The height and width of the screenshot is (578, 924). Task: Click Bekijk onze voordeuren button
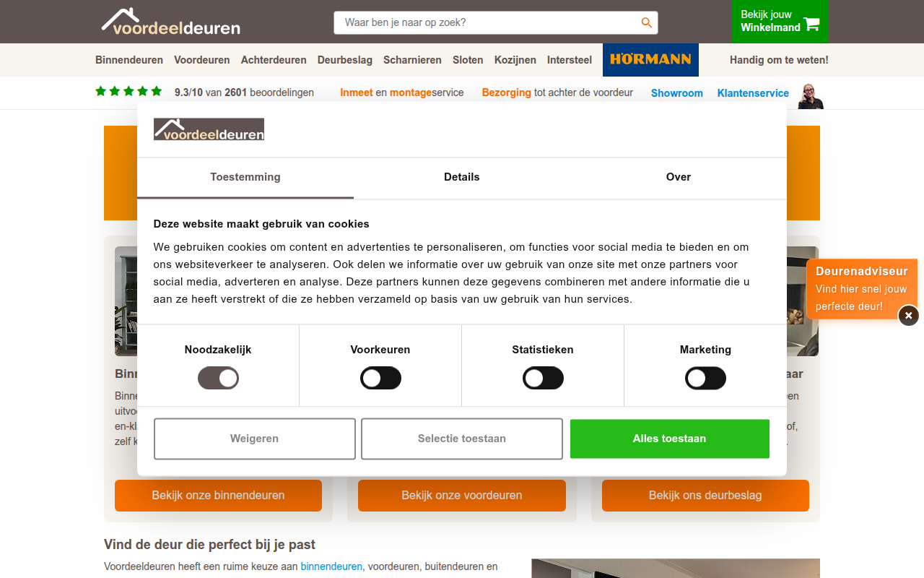tap(462, 496)
